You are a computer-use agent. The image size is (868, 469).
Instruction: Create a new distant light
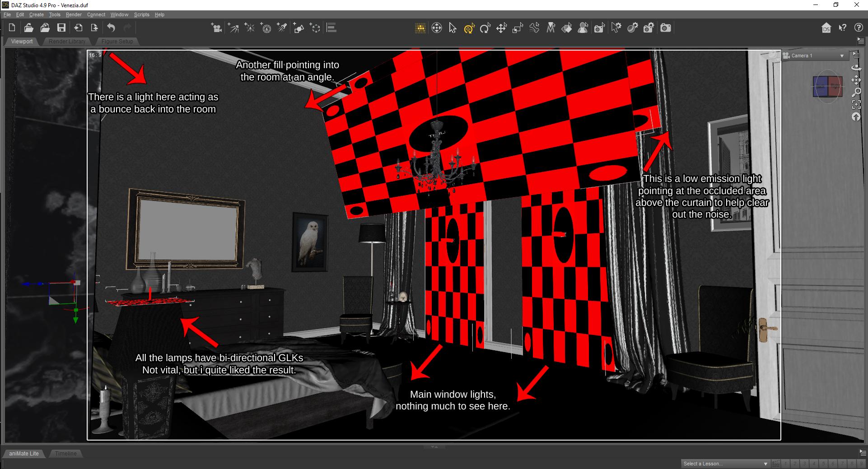click(x=233, y=28)
